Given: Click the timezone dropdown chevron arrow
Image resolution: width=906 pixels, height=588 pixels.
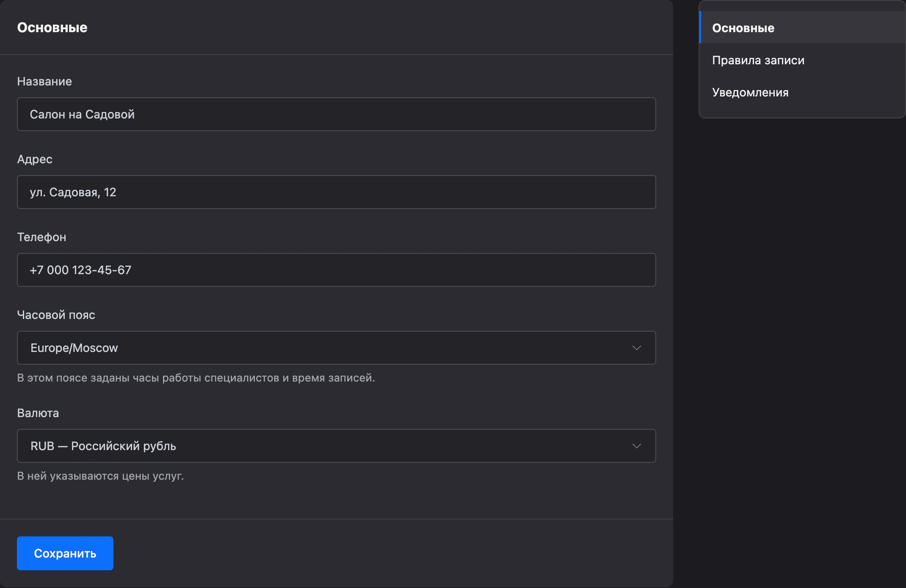Looking at the screenshot, I should pyautogui.click(x=636, y=348).
